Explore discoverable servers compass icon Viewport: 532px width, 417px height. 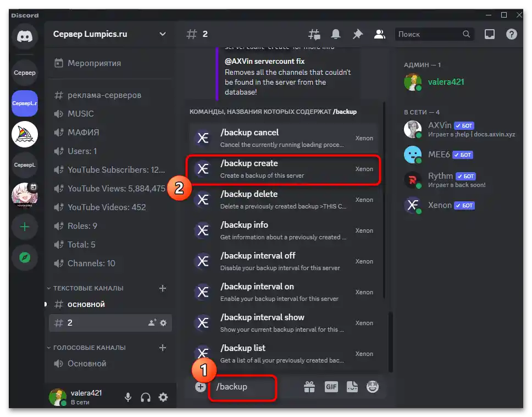click(x=25, y=257)
